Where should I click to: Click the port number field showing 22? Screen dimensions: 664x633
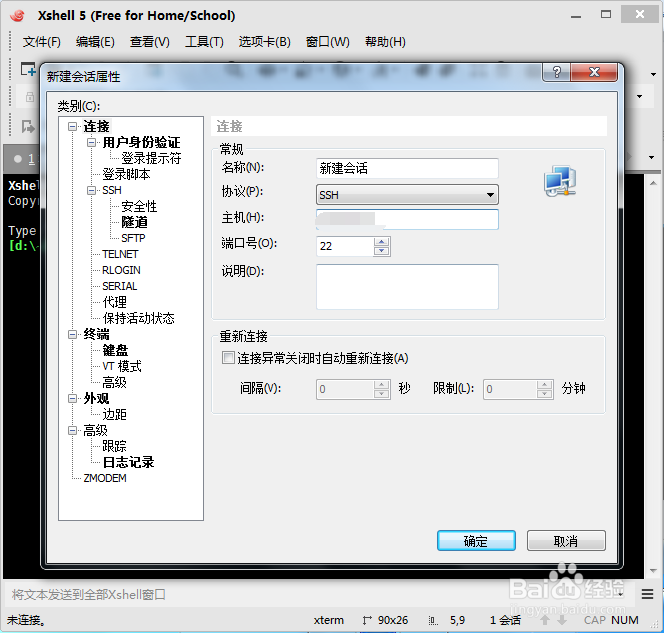(345, 246)
